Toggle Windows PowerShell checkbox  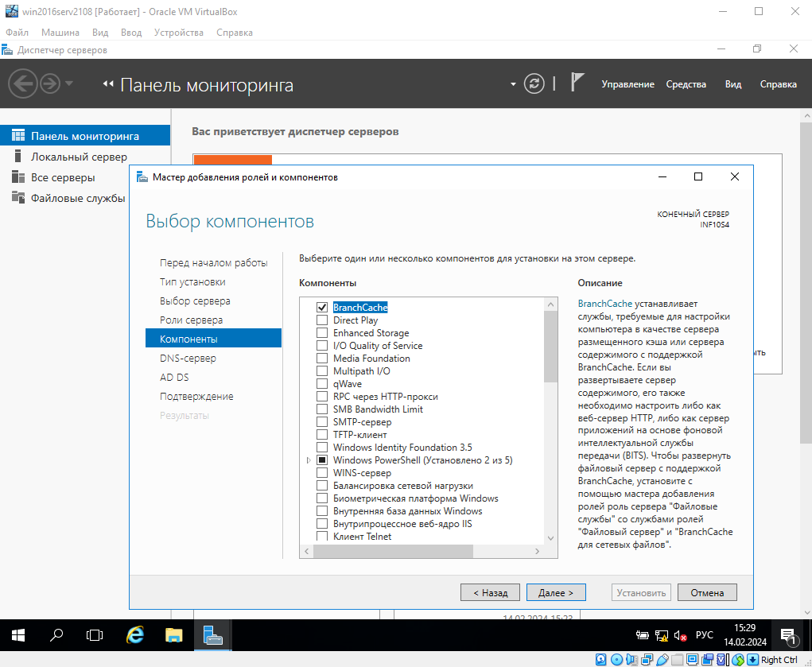point(322,460)
